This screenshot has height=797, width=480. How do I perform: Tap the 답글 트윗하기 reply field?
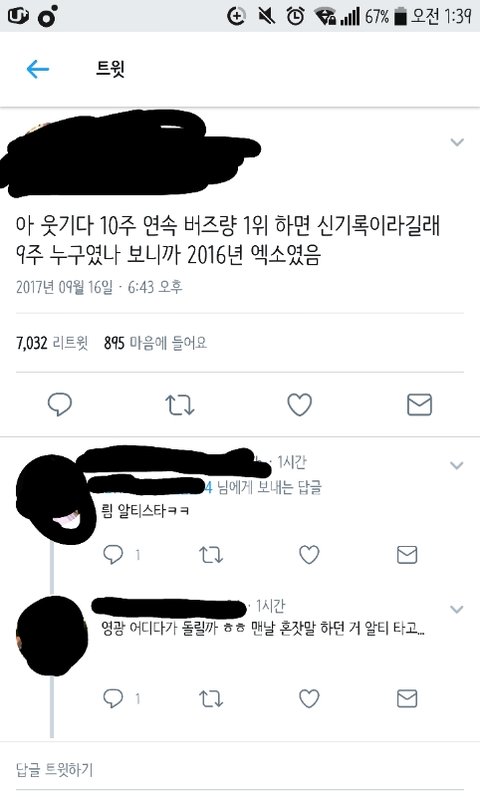click(240, 769)
